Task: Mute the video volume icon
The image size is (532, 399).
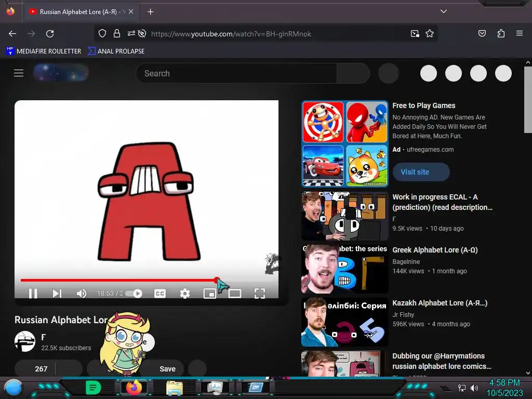Action: (81, 294)
